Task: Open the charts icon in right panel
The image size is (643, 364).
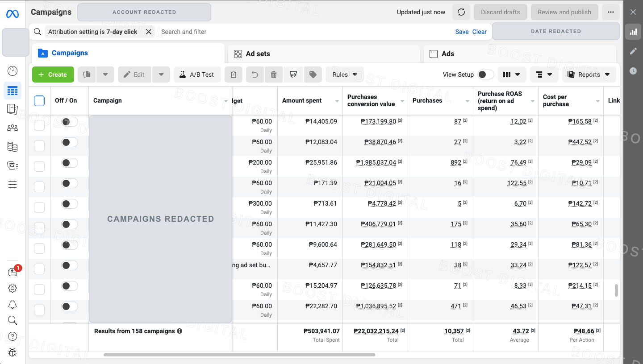Action: coord(633,32)
